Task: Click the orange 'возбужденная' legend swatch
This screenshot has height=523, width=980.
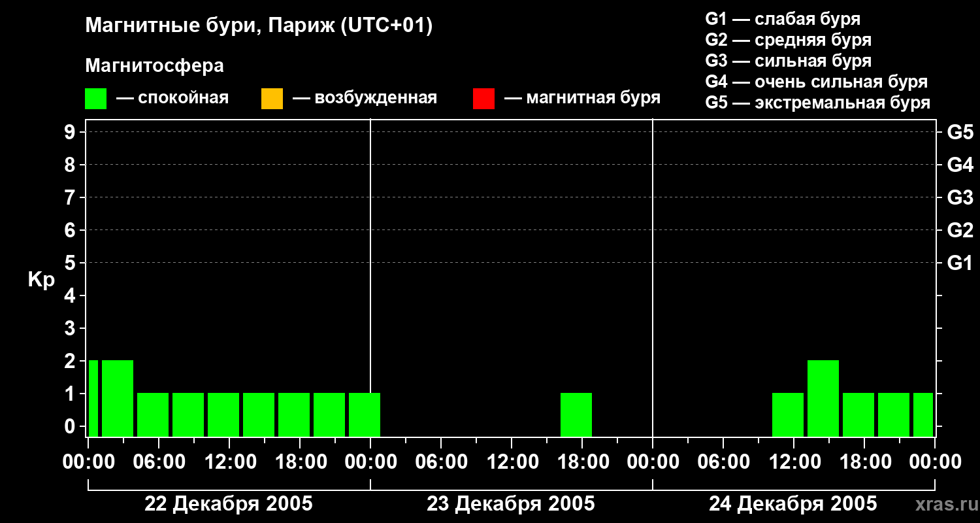Action: click(x=272, y=99)
